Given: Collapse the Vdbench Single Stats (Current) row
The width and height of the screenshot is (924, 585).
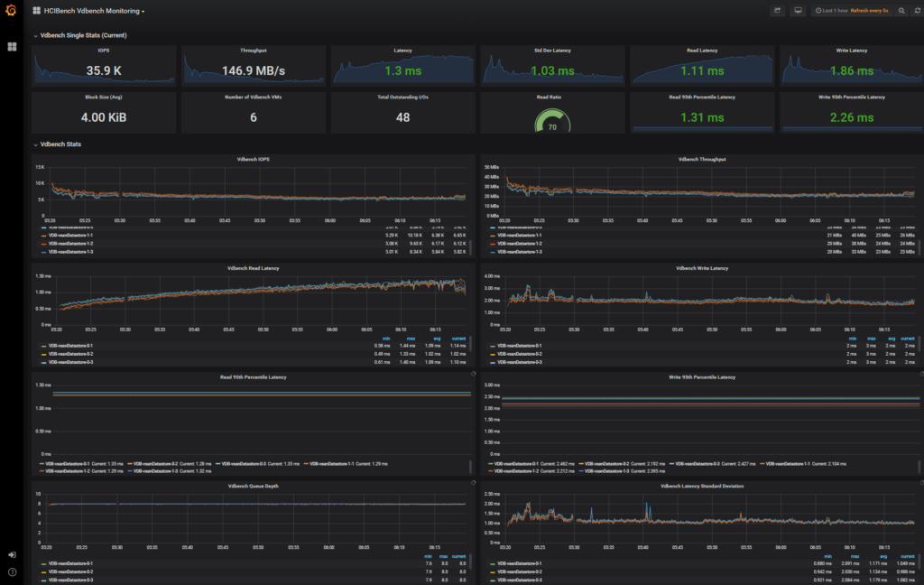Looking at the screenshot, I should pyautogui.click(x=82, y=35).
